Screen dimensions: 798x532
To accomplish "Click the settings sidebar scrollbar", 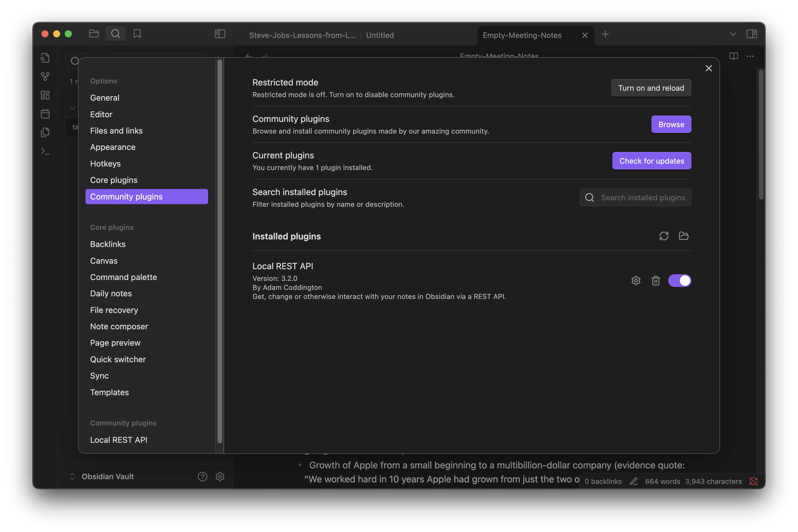I will click(x=219, y=251).
